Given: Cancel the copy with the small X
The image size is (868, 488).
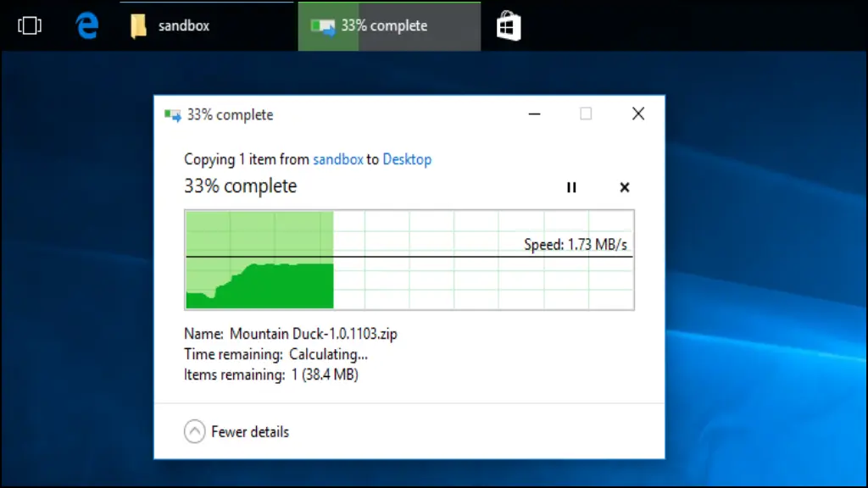Looking at the screenshot, I should tap(625, 187).
